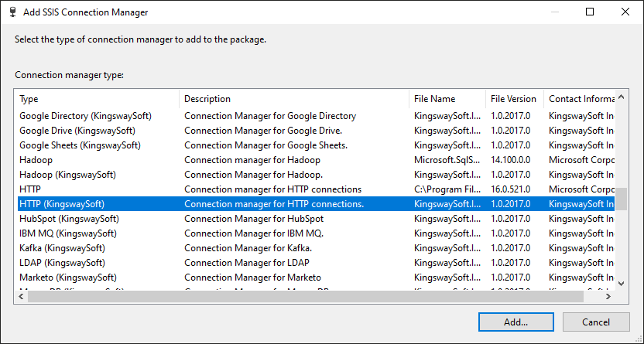Select Marketo (KingswaySoft) row
The width and height of the screenshot is (644, 344).
(316, 278)
